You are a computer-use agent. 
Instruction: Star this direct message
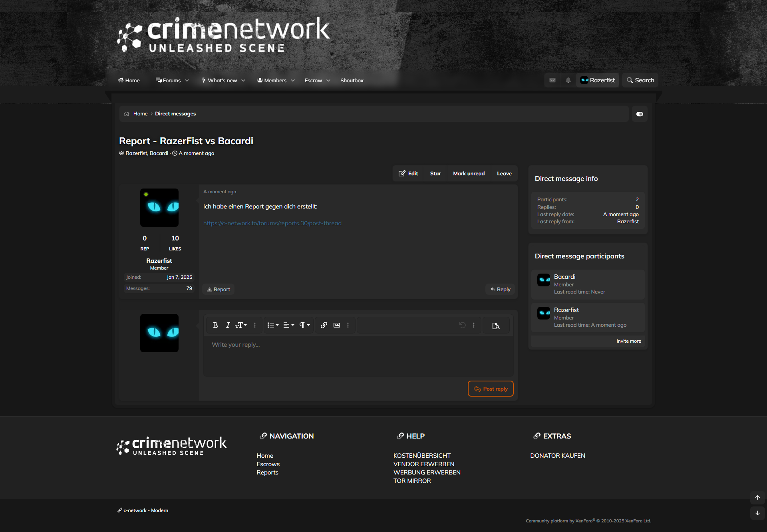point(435,173)
